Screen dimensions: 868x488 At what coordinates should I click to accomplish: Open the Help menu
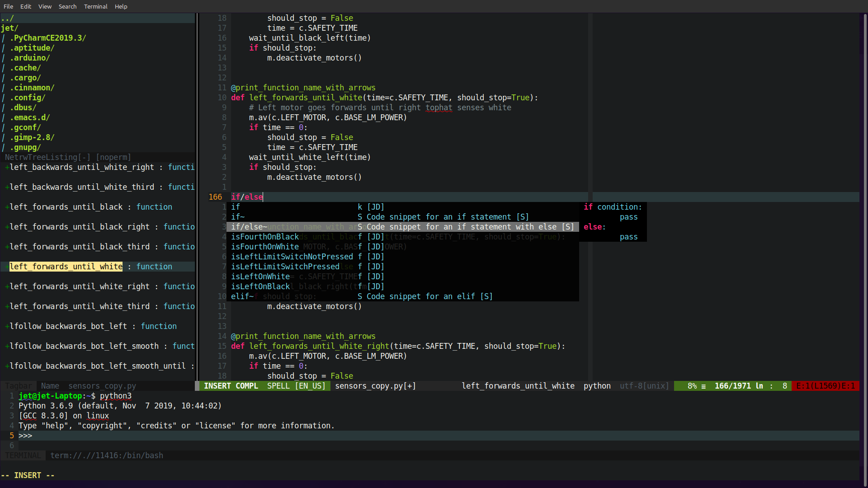tap(121, 6)
